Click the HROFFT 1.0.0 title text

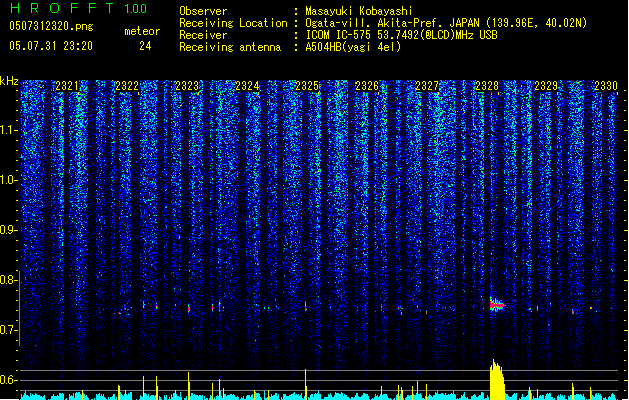coord(78,8)
